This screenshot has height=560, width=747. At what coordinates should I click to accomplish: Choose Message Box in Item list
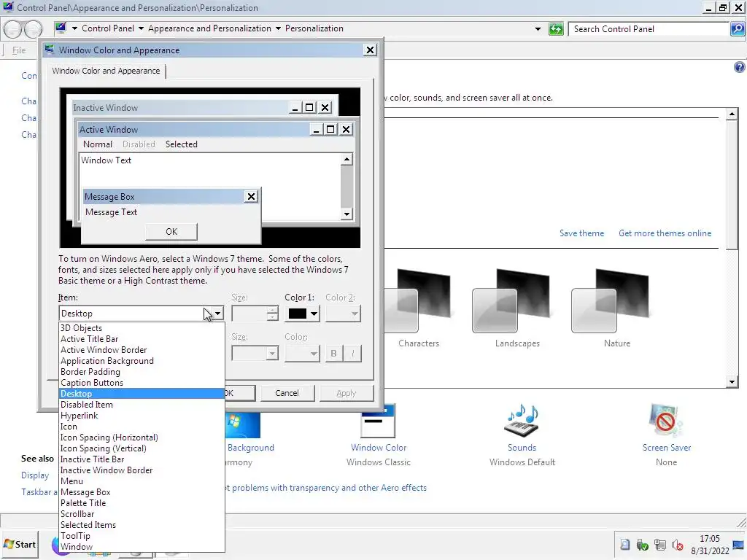point(142,492)
